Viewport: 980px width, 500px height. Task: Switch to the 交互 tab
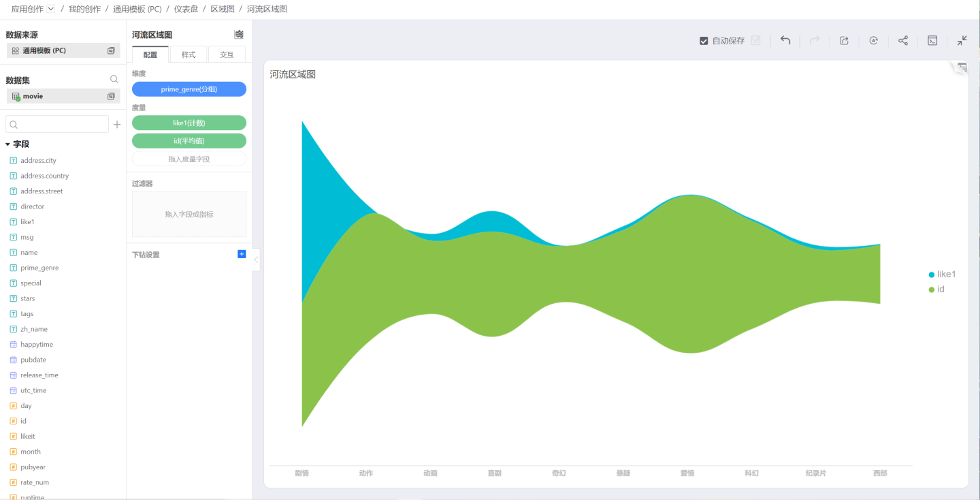click(x=227, y=54)
